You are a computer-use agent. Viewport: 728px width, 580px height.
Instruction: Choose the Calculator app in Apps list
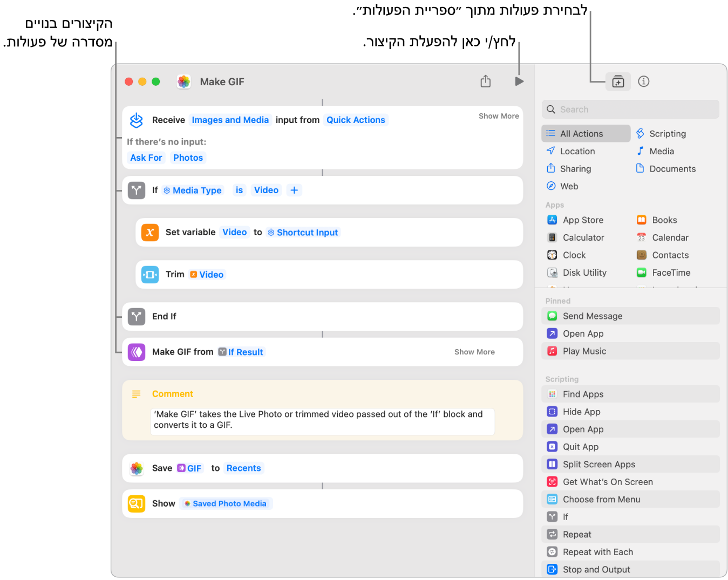583,237
